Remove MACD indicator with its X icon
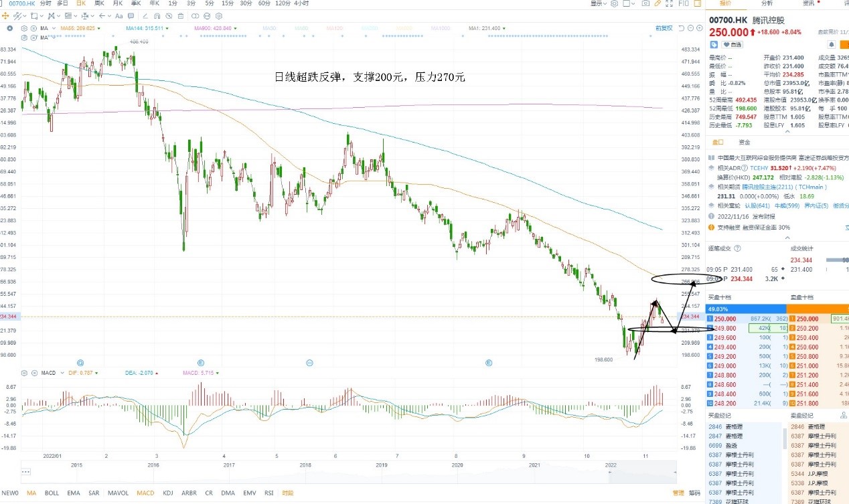Viewport: 849px width, 504px height. pos(33,372)
